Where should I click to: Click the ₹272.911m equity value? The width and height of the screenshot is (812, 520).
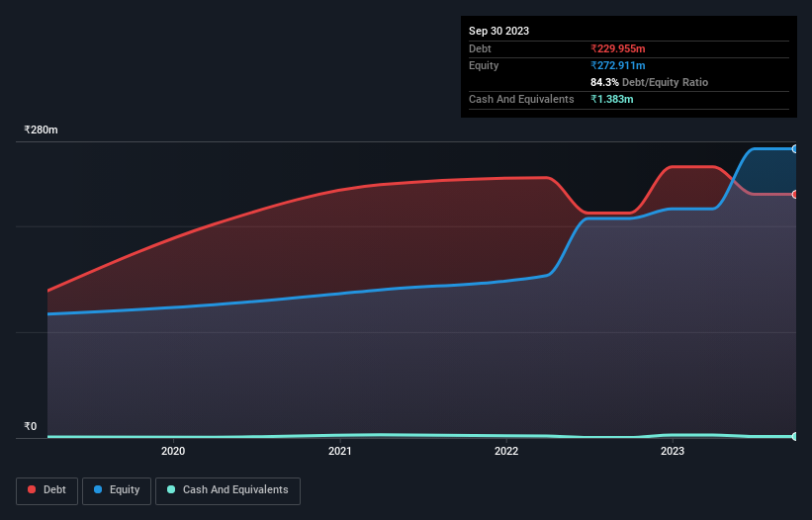point(618,65)
